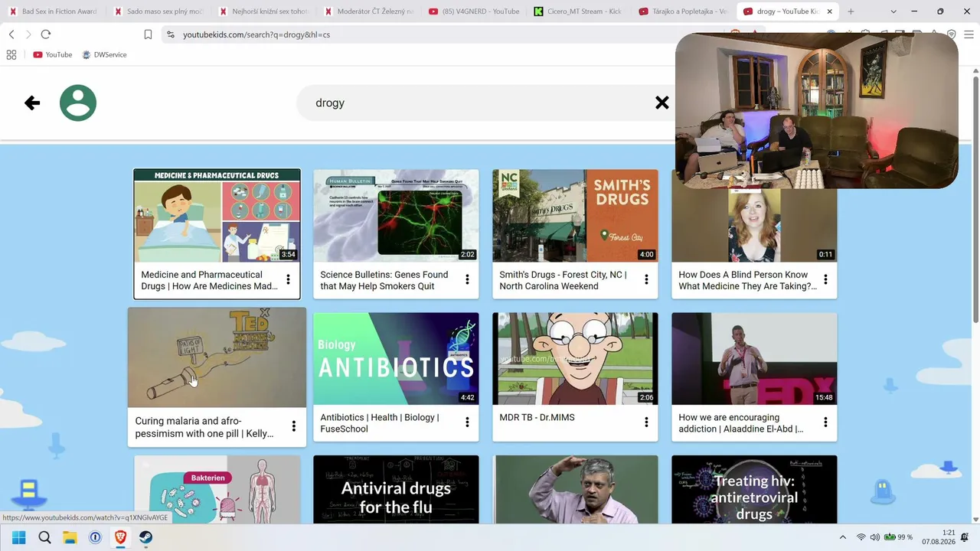Open three-dot menu for 'Curing malaria' video
Viewport: 980px width, 551px height.
[293, 426]
